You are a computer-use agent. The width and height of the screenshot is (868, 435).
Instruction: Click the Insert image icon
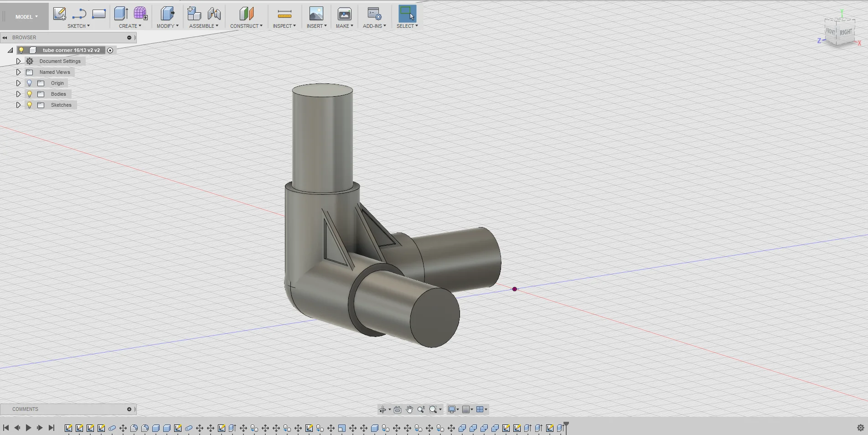pos(316,14)
